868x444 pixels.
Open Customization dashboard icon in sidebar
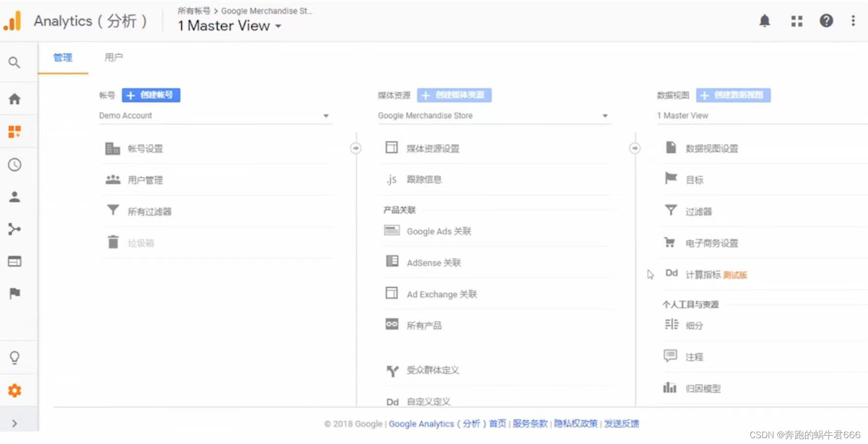15,131
